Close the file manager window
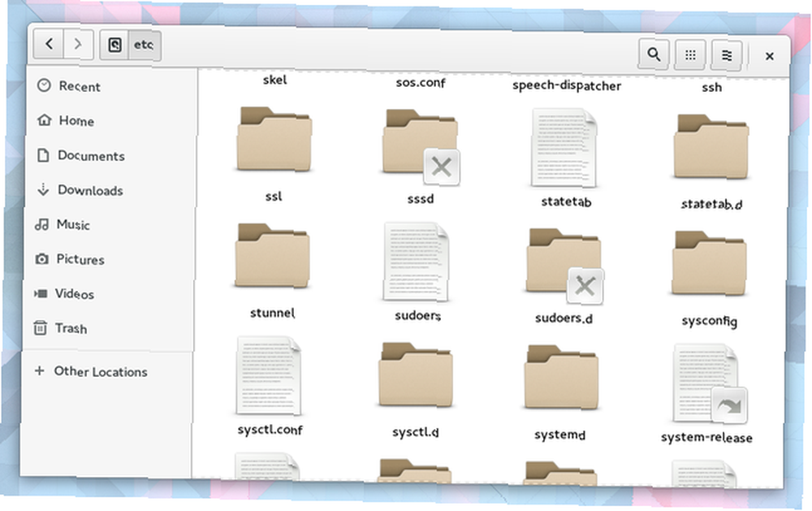The image size is (812, 511). click(x=770, y=56)
